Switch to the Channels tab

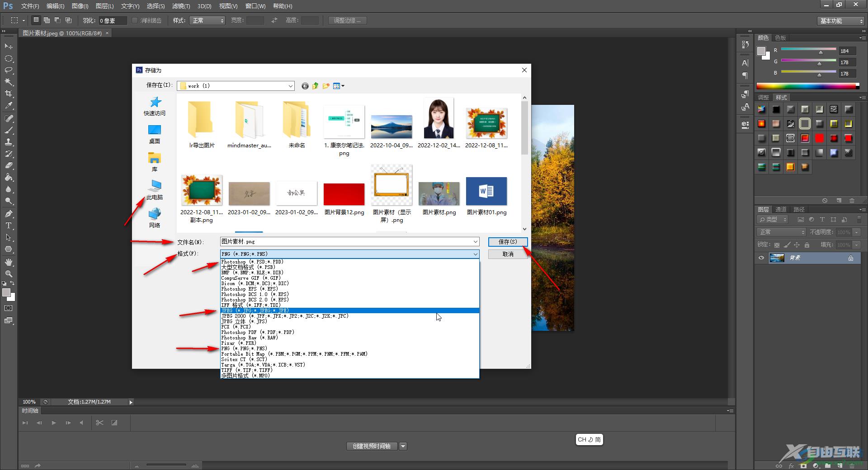781,209
